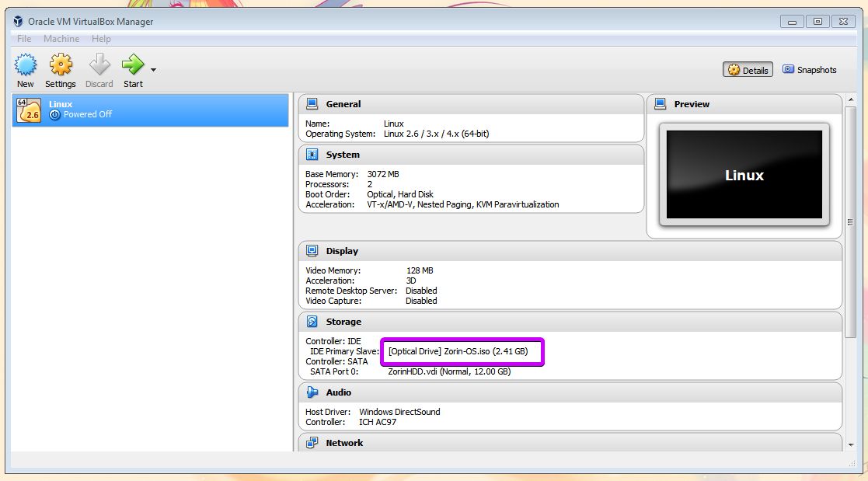The width and height of the screenshot is (868, 481).
Task: Open the Machine menu
Action: click(61, 39)
